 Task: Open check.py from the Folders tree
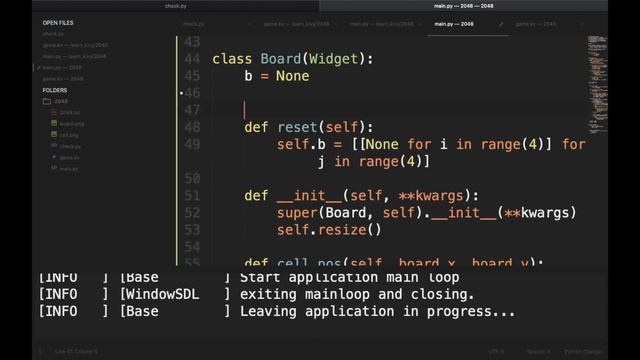[x=70, y=146]
